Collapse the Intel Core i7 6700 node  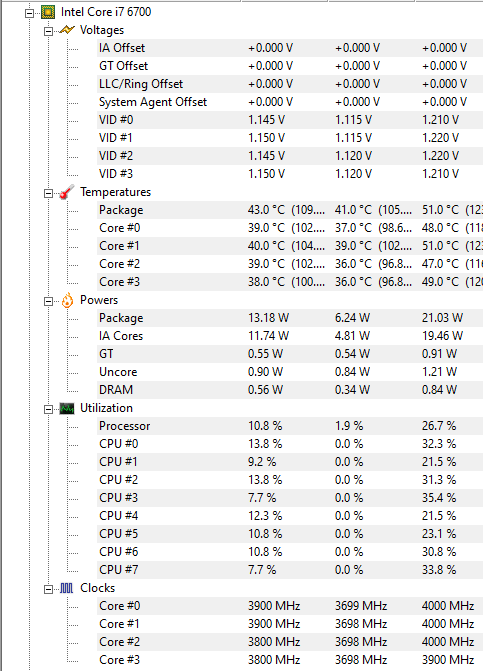(29, 13)
